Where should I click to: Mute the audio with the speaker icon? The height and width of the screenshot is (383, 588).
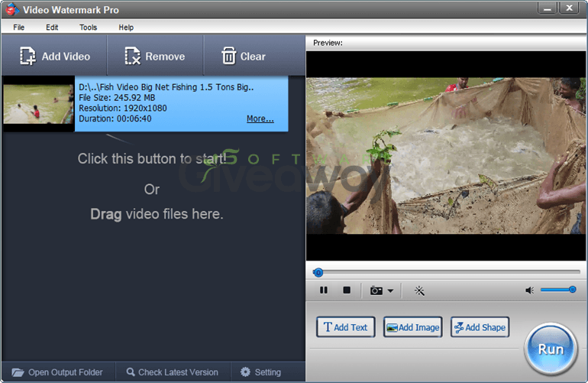click(x=529, y=290)
